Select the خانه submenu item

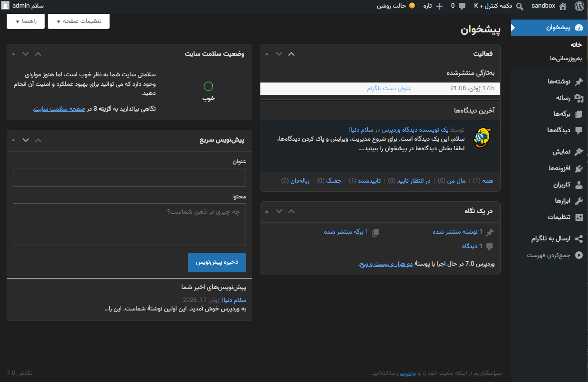coord(577,44)
